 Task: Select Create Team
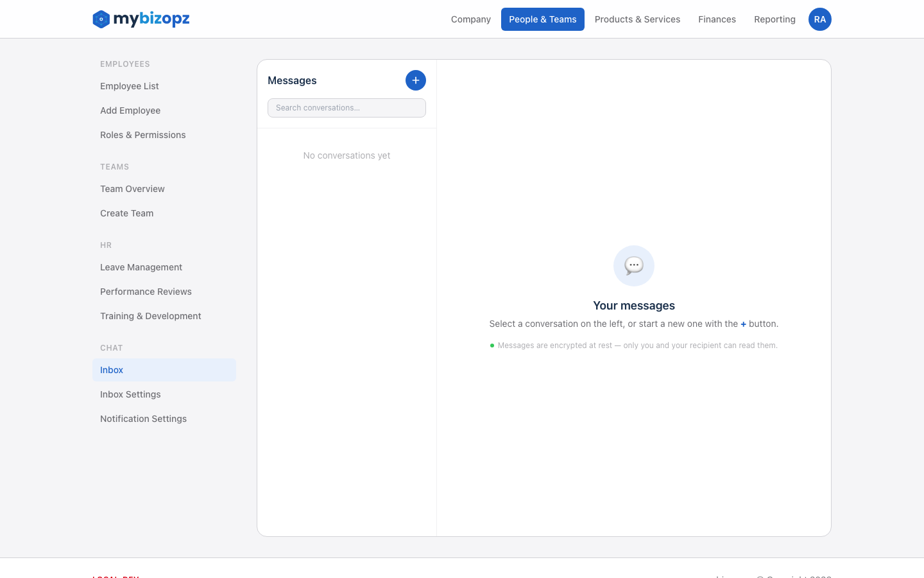126,213
